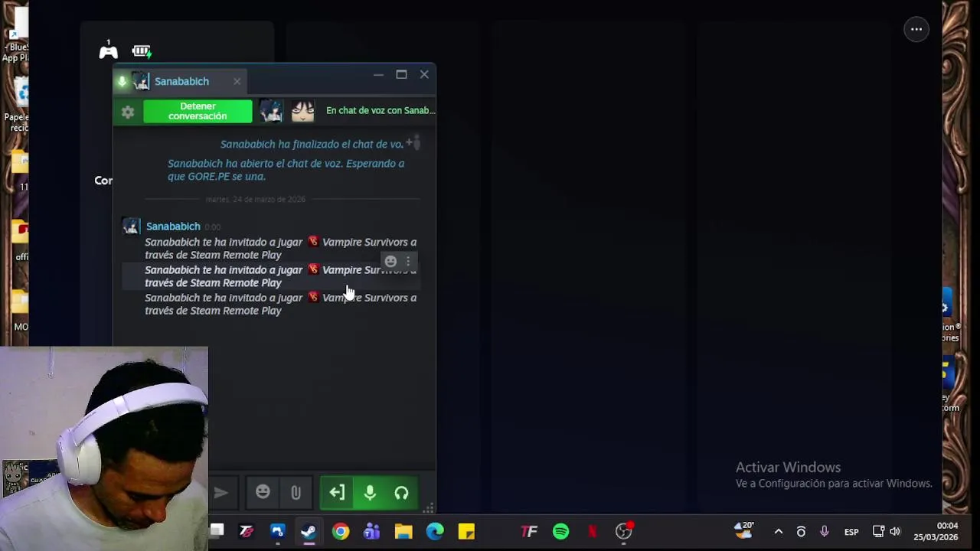Open chat settings gear in voice bar
Viewport: 980px width, 551px height.
(x=128, y=112)
